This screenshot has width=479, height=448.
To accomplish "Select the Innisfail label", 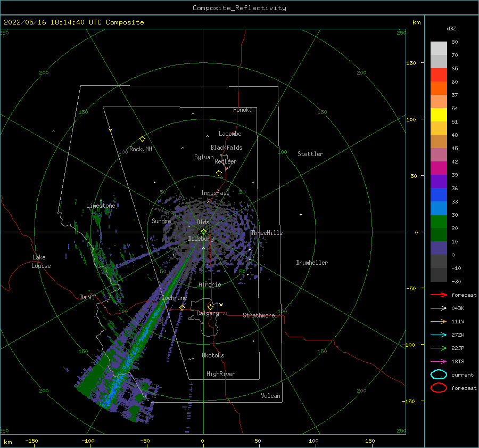I will 215,193.
